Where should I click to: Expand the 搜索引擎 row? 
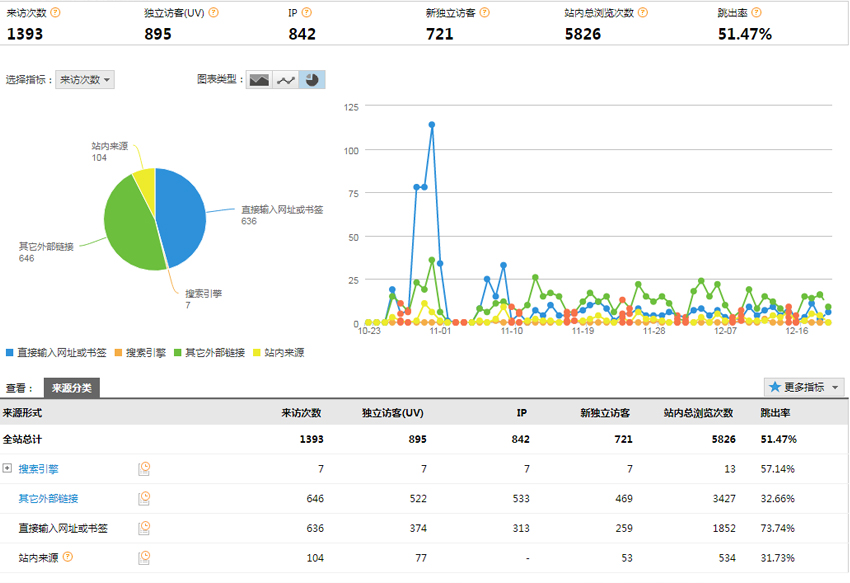click(x=8, y=468)
